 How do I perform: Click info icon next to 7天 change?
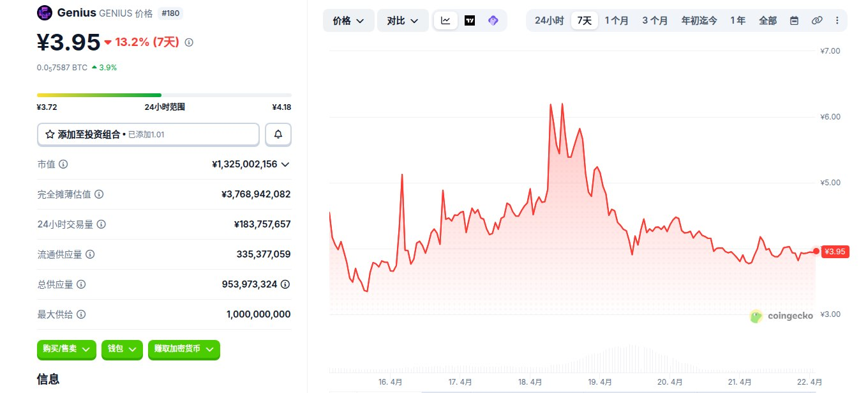(x=189, y=42)
